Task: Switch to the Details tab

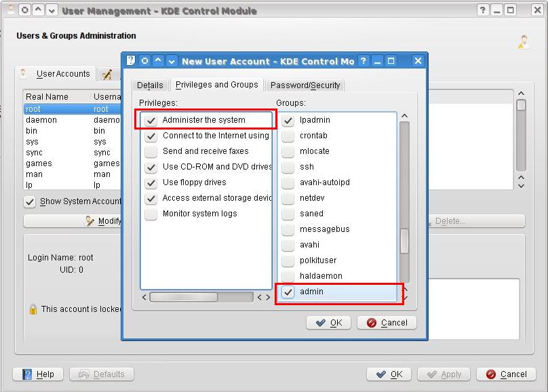Action: (x=150, y=85)
